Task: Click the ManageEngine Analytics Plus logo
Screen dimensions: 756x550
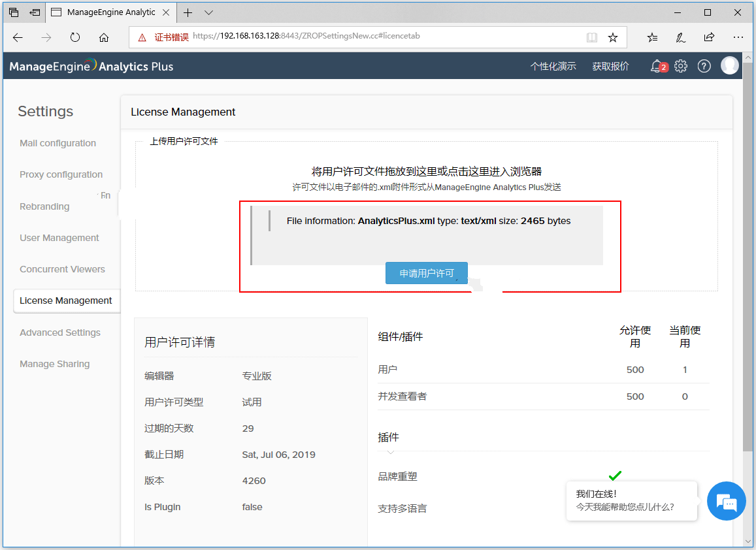Action: tap(91, 66)
